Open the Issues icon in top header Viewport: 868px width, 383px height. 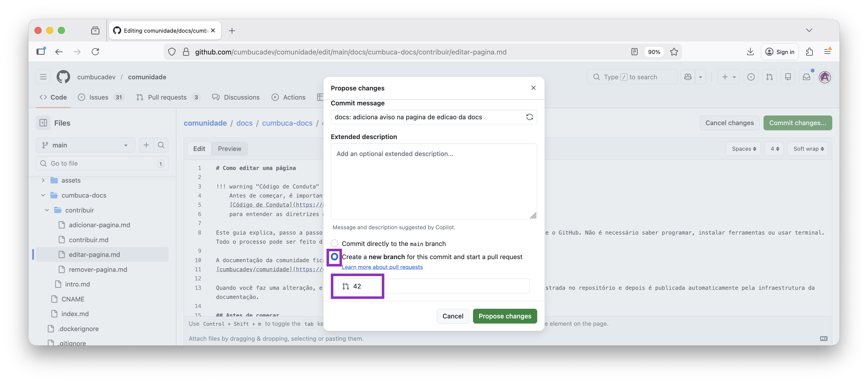point(751,77)
